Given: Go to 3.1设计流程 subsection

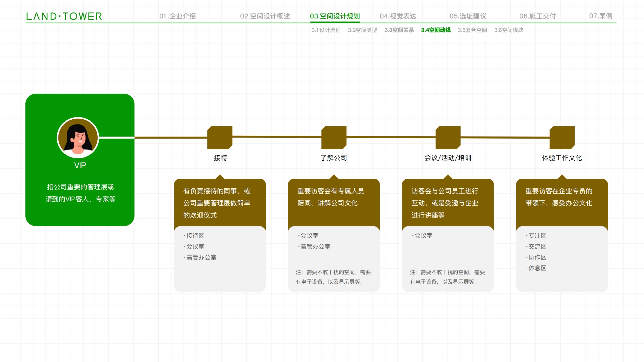Looking at the screenshot, I should point(326,30).
